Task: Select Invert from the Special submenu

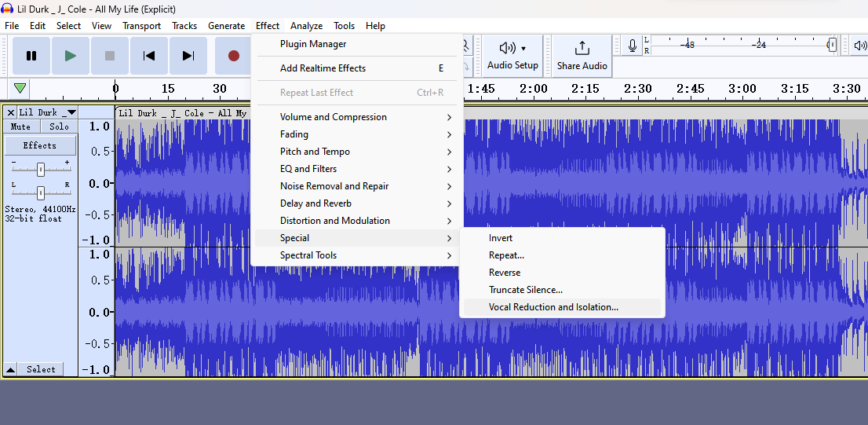Action: pyautogui.click(x=562, y=238)
